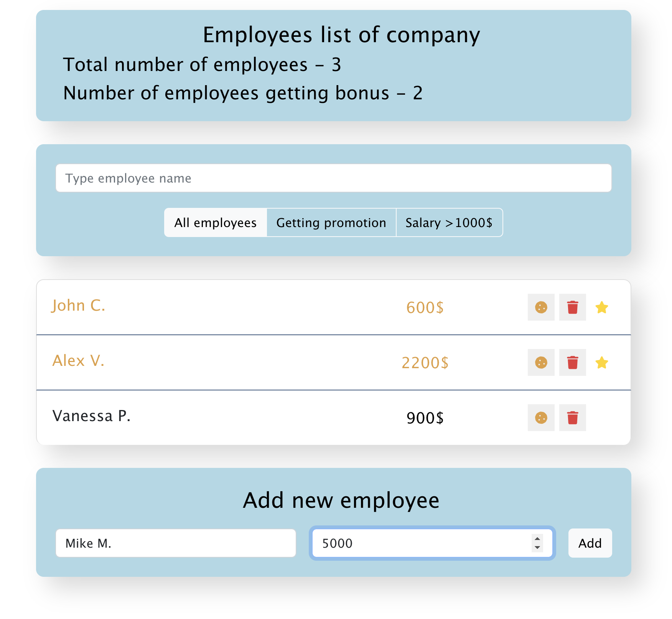The image size is (672, 619).
Task: Click the Alex V. name link
Action: pos(78,361)
